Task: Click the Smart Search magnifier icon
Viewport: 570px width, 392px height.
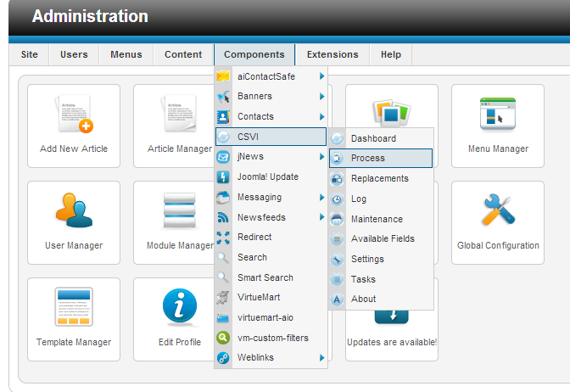Action: [x=223, y=277]
